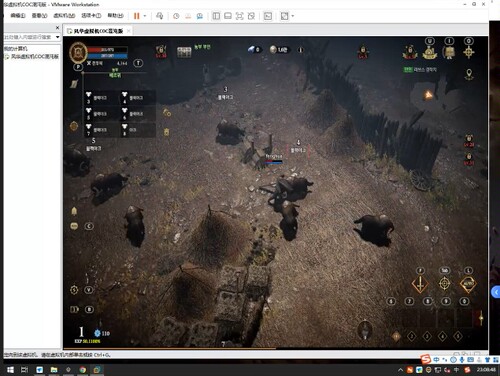Screen dimensions: 500x376
Task: Click the library search input field
Action: point(28,37)
